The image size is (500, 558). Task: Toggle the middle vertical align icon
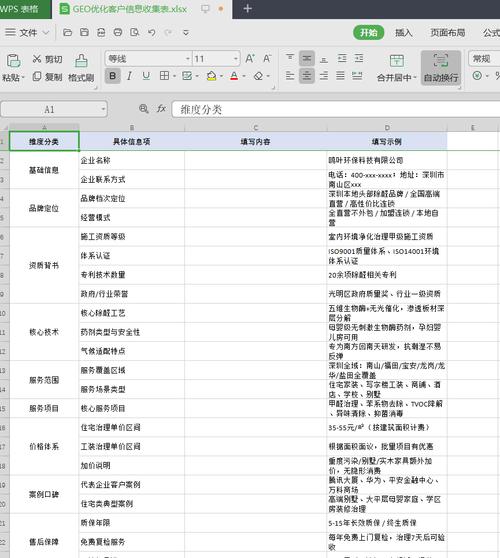point(306,58)
